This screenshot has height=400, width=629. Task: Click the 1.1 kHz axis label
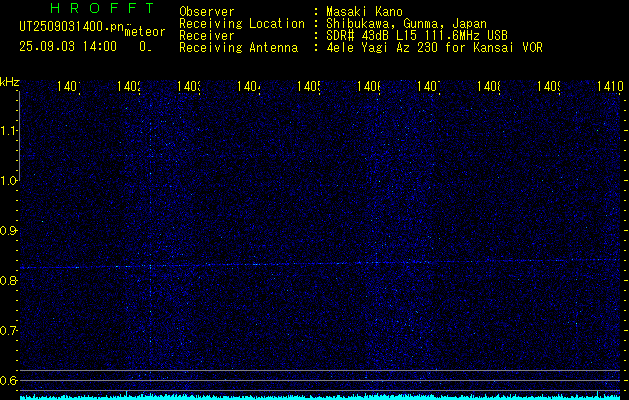pos(8,131)
